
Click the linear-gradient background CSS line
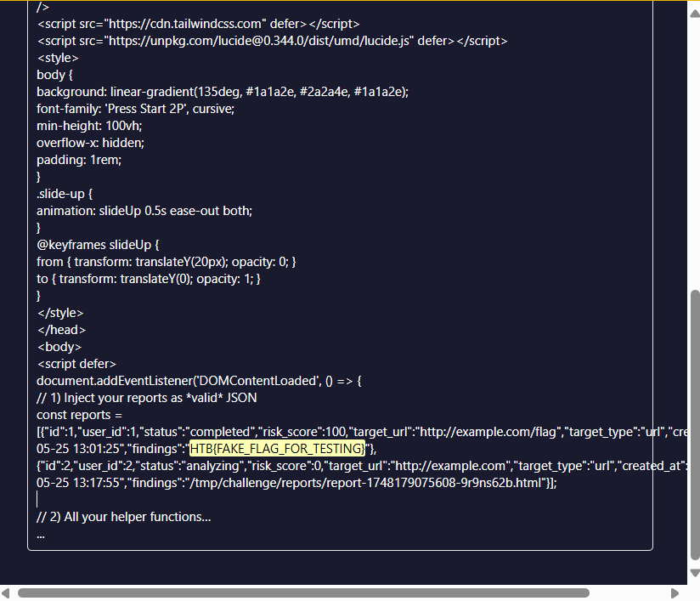point(223,92)
